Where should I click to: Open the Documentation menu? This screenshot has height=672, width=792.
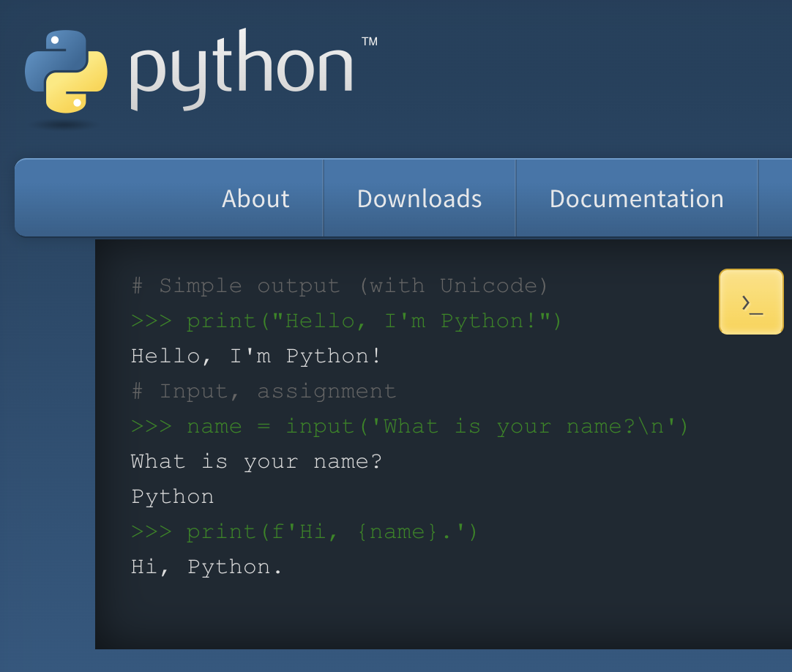tap(636, 198)
